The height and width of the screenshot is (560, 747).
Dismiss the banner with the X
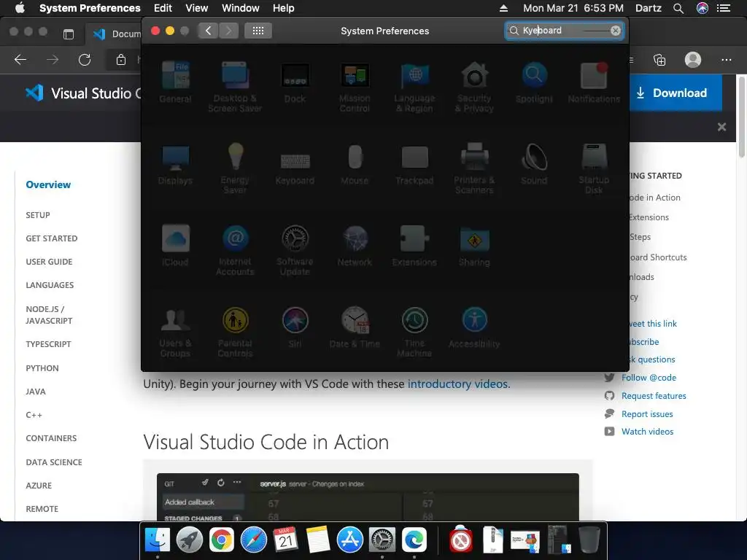click(721, 127)
